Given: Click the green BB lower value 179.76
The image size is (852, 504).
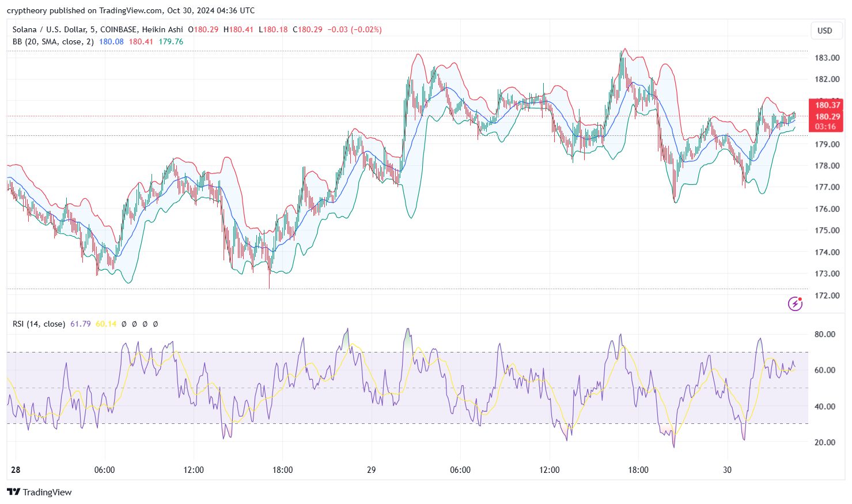Looking at the screenshot, I should [171, 41].
